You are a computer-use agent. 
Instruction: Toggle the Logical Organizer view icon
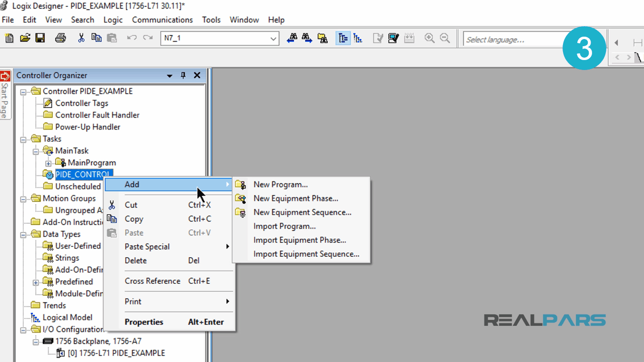[x=357, y=38]
